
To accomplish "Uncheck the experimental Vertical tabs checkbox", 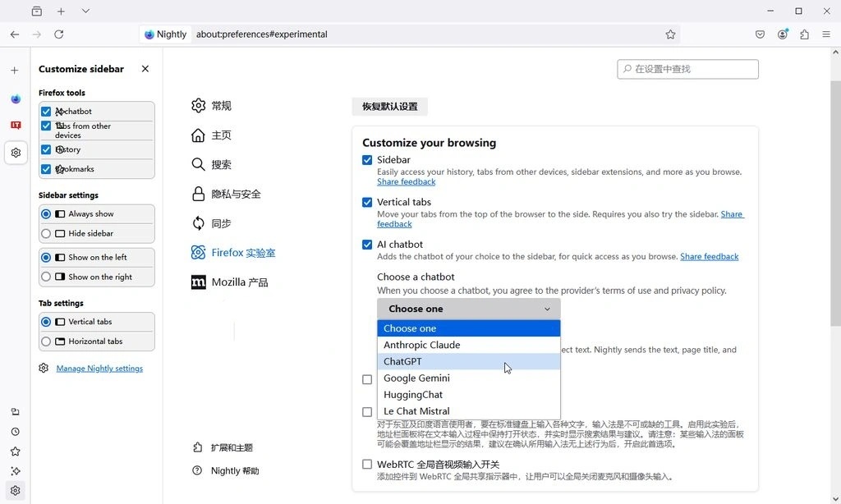I will (367, 203).
